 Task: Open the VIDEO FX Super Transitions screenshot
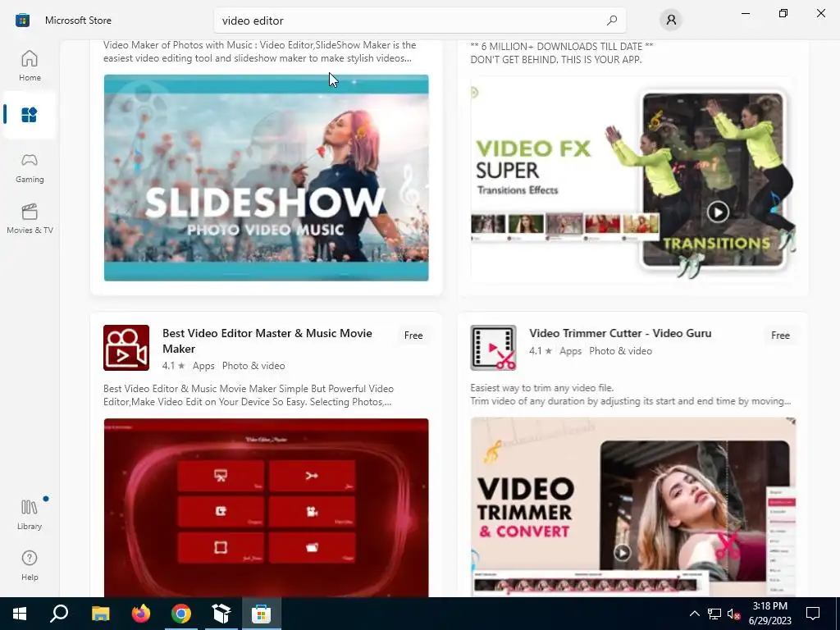[633, 180]
